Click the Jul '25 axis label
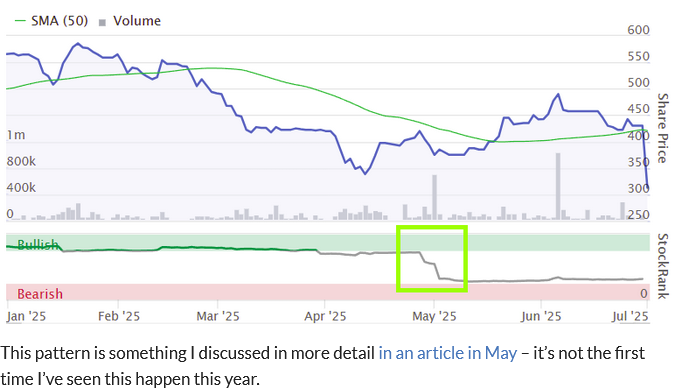The height and width of the screenshot is (392, 678). coord(630,316)
